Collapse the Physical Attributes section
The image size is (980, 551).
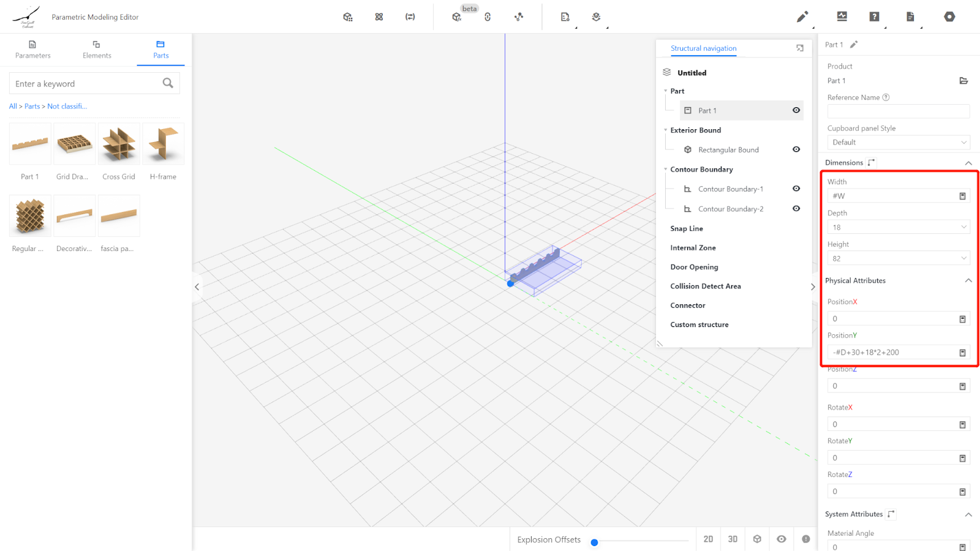(x=968, y=280)
